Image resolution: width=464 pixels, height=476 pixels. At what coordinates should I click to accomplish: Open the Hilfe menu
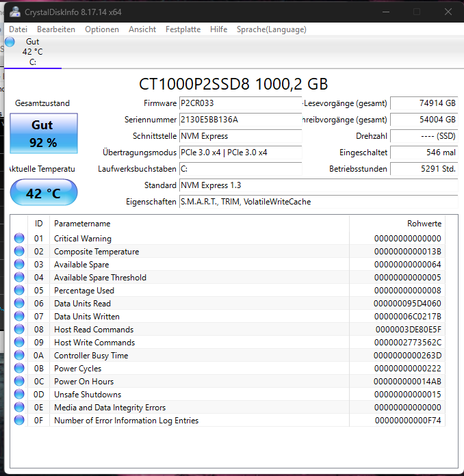coord(218,29)
